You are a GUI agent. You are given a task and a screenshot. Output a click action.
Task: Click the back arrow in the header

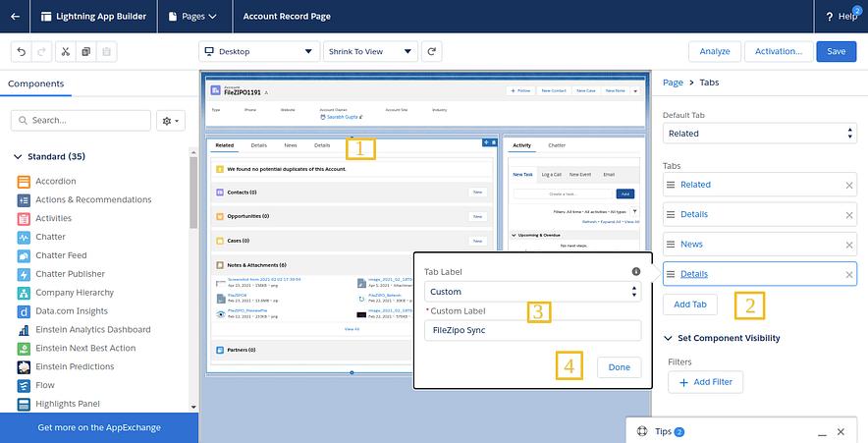pyautogui.click(x=16, y=16)
